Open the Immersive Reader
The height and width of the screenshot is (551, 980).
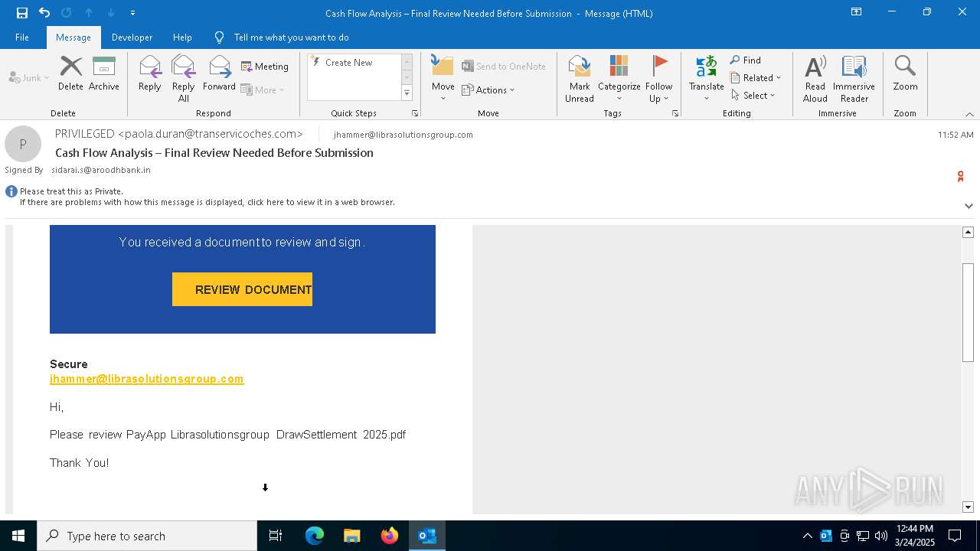coord(854,78)
